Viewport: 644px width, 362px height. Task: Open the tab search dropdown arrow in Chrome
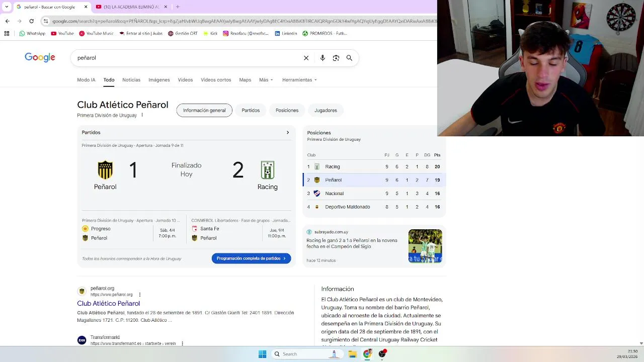[7, 7]
